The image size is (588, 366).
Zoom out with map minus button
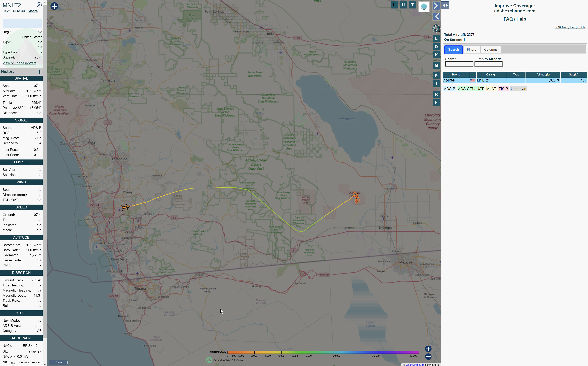pyautogui.click(x=428, y=356)
